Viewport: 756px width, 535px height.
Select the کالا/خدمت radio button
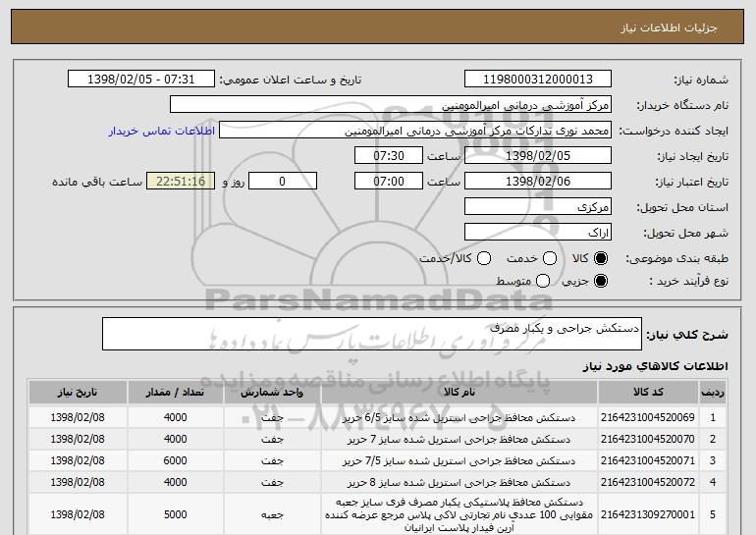coord(484,258)
